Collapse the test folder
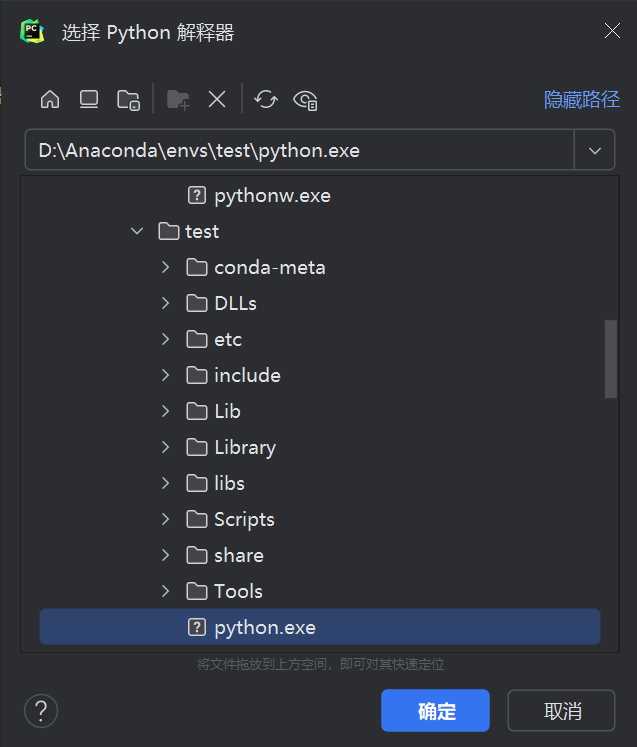This screenshot has width=637, height=747. click(137, 232)
